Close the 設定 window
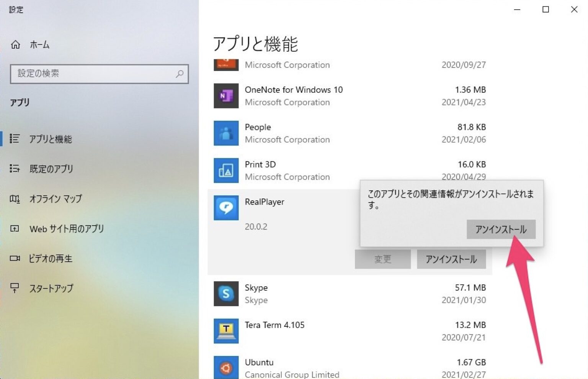This screenshot has width=588, height=379. click(x=574, y=10)
